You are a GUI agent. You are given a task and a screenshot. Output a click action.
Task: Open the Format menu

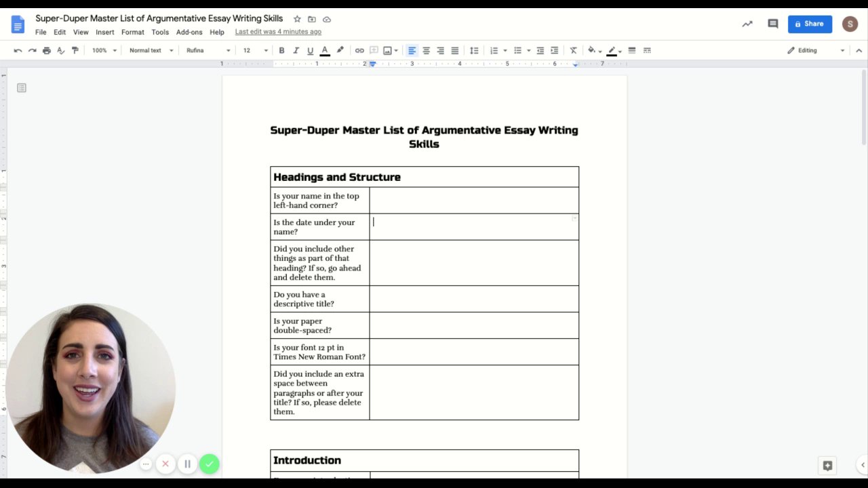(133, 32)
